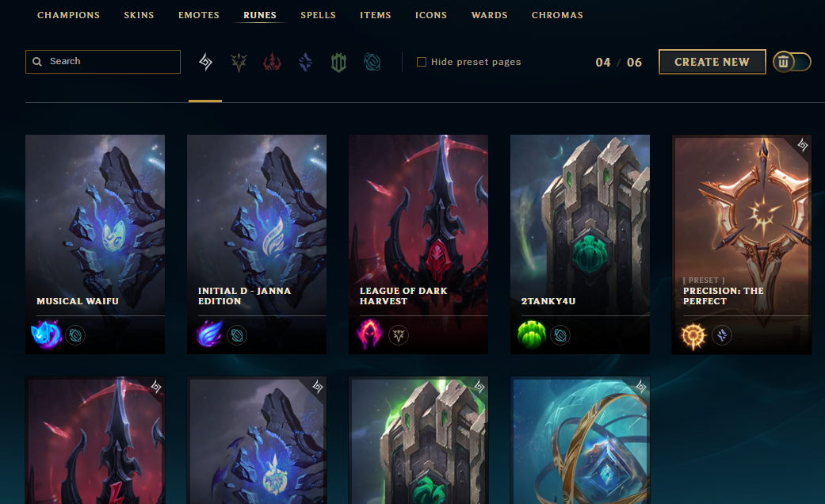Filter runes by Resolve path icon

338,63
